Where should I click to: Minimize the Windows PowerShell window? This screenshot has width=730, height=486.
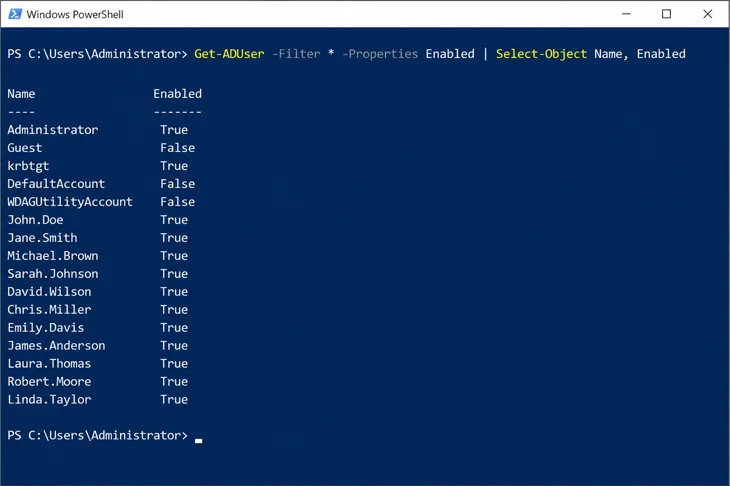point(626,14)
